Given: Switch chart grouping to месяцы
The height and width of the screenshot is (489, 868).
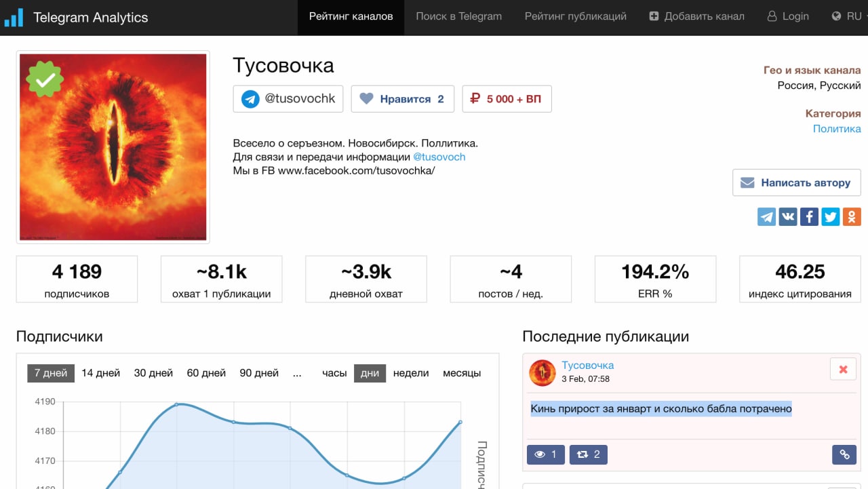Looking at the screenshot, I should [462, 373].
